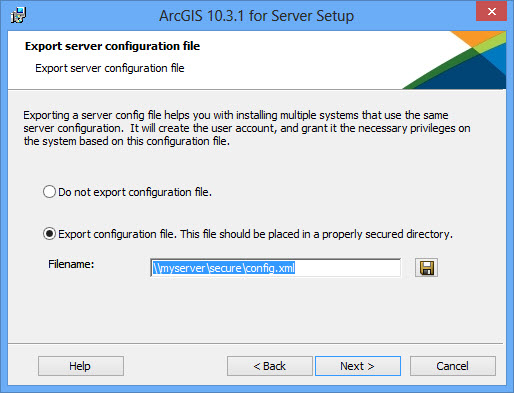
Task: Click the 'Export server configuration file' subtitle text
Action: click(x=110, y=68)
